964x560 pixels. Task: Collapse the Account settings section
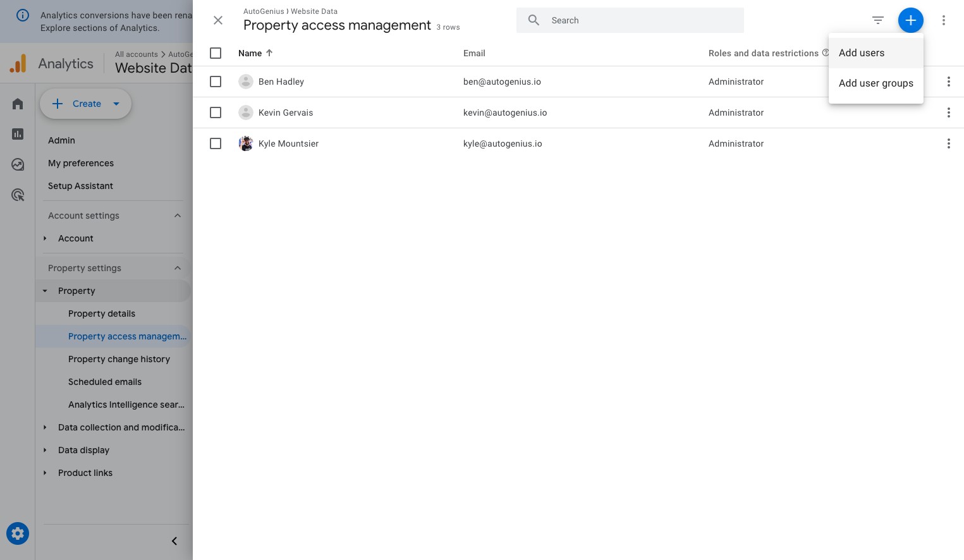click(178, 216)
